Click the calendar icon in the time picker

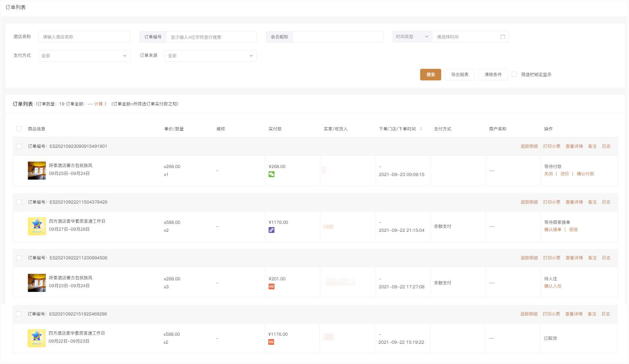pos(502,37)
